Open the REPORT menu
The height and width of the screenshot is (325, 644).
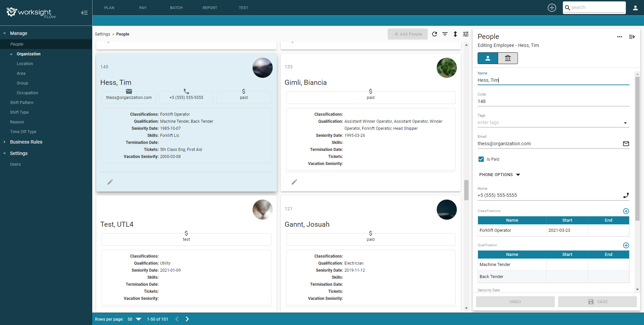(210, 8)
